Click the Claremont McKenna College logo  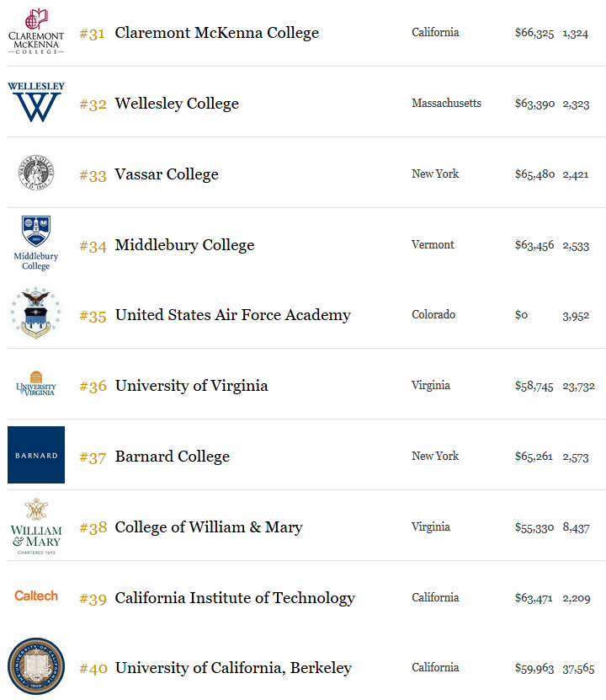tap(36, 32)
